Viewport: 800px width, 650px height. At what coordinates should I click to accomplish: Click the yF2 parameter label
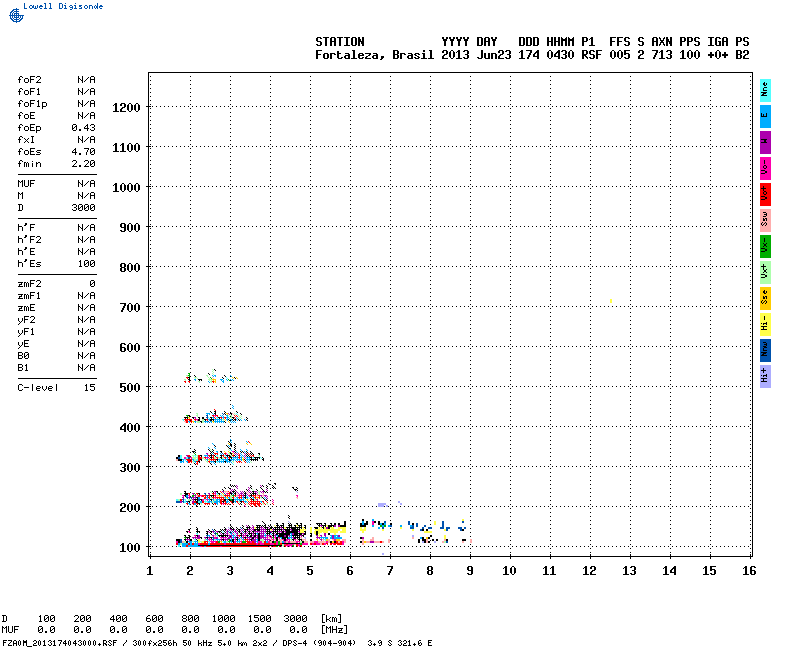[x=26, y=320]
